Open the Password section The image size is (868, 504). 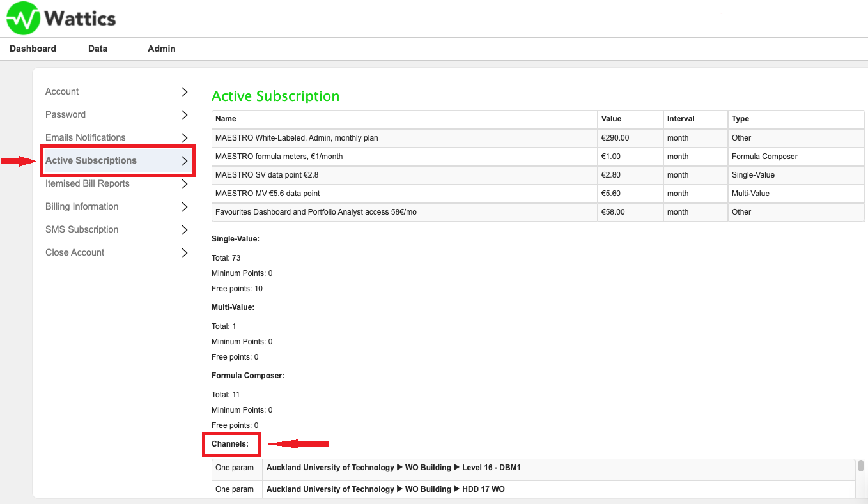[x=118, y=114]
